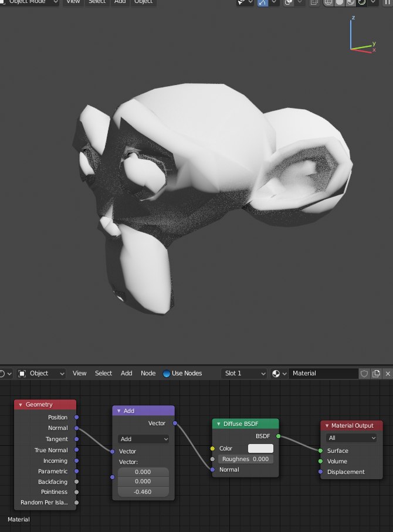Screen dimensions: 393x532
Task: Click the Surface input socket
Action: (320, 450)
